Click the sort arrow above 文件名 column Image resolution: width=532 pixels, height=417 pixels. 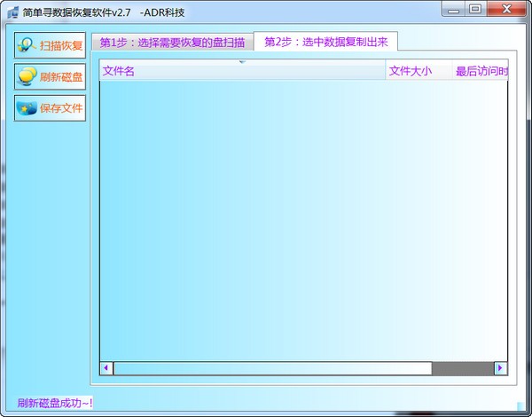pyautogui.click(x=242, y=62)
